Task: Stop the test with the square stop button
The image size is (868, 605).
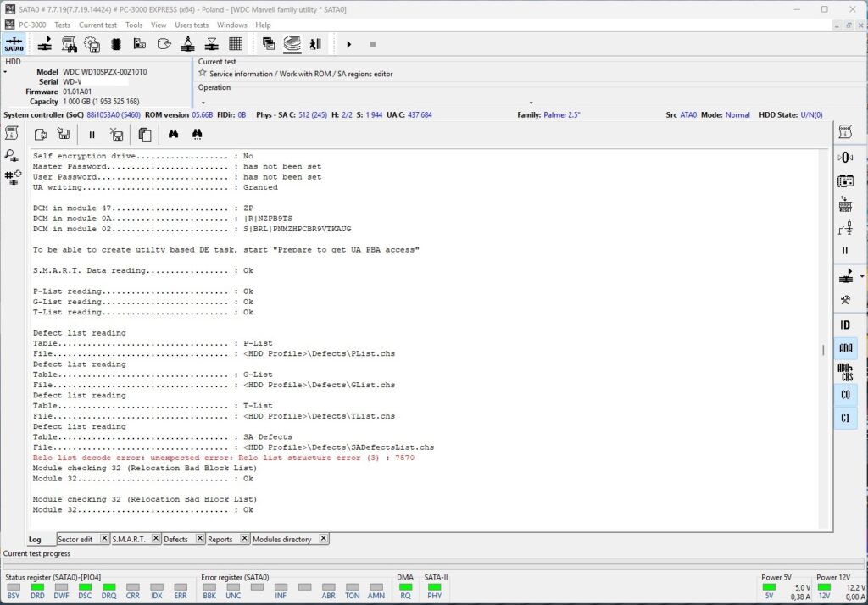Action: [x=373, y=44]
